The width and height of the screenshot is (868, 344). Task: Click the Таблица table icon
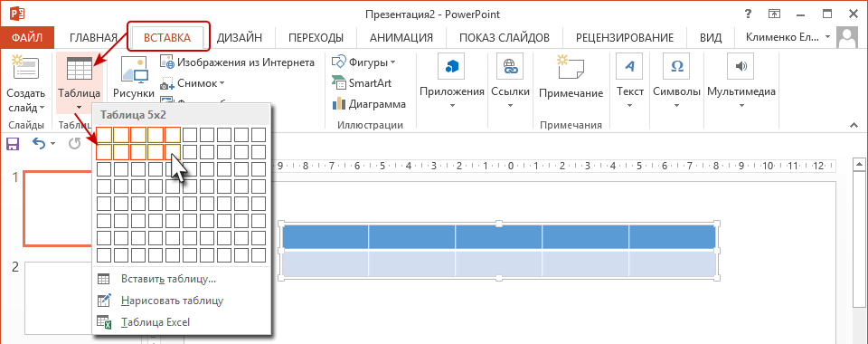(x=80, y=69)
